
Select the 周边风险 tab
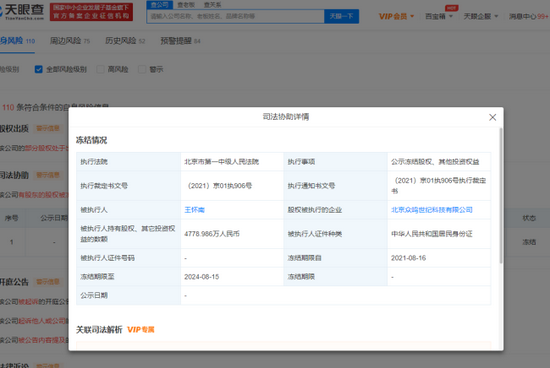pos(70,41)
